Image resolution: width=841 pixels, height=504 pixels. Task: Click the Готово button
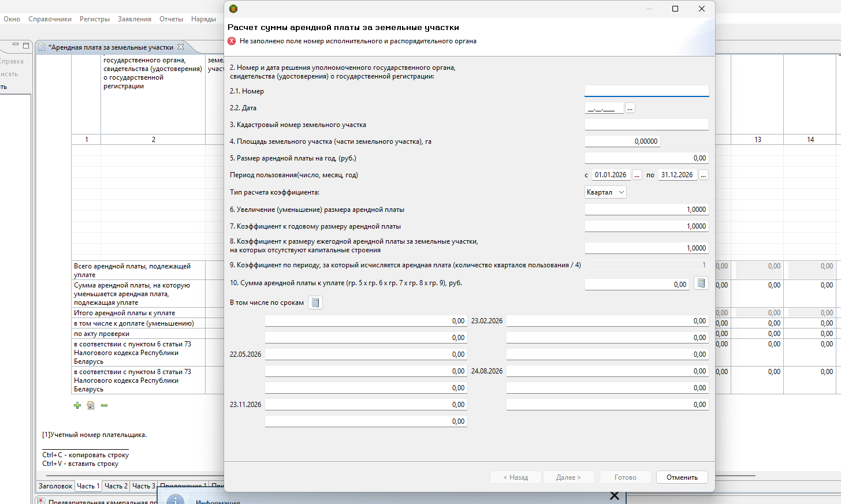[x=626, y=477]
